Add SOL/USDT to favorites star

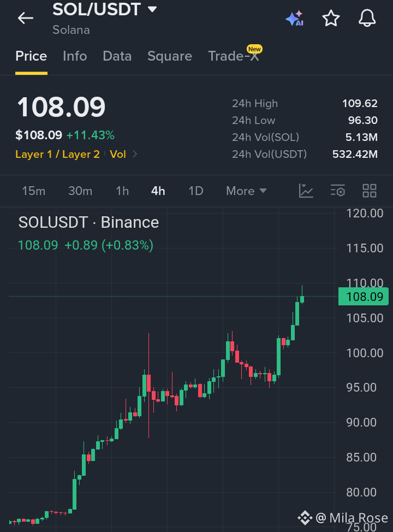click(331, 18)
